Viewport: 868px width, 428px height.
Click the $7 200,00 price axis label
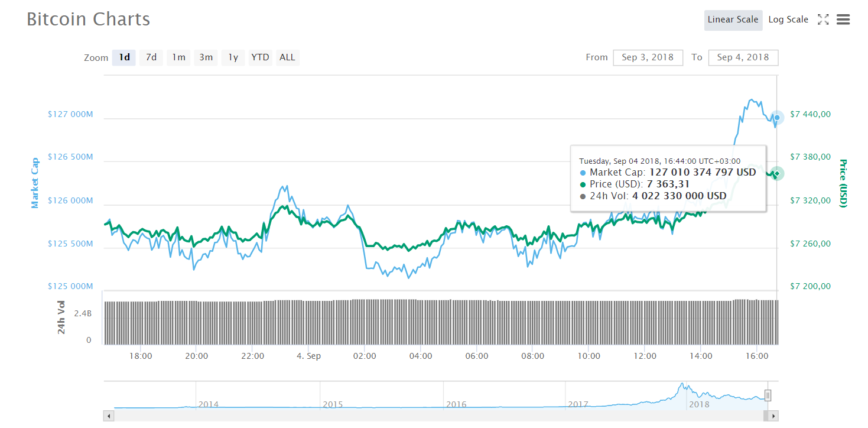point(811,287)
